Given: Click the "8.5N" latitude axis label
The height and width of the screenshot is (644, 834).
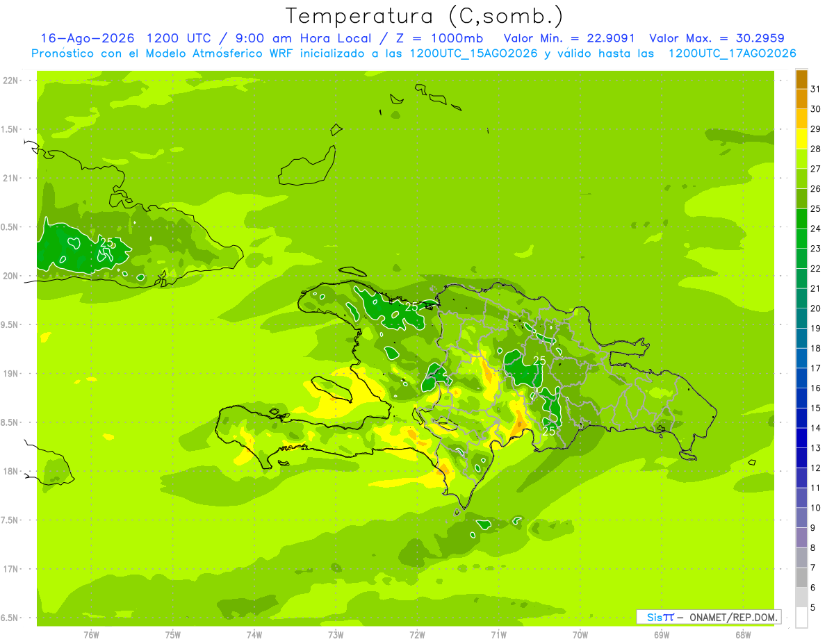Looking at the screenshot, I should pyautogui.click(x=10, y=422).
